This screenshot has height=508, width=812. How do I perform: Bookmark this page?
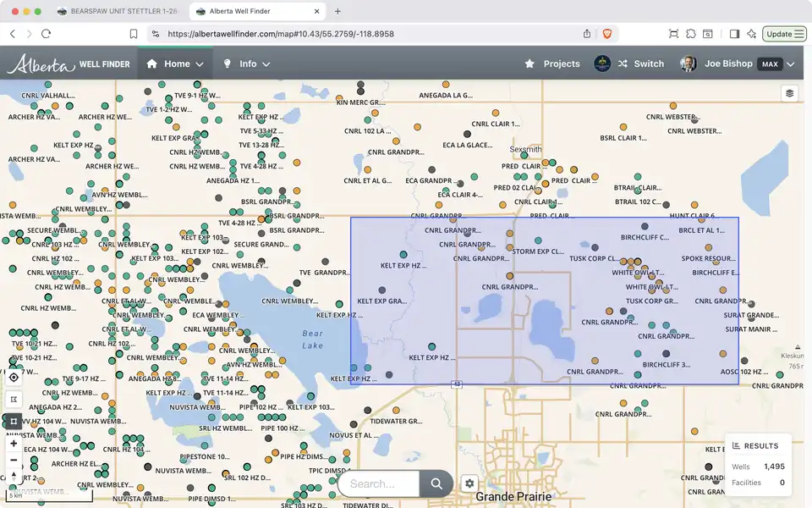pos(133,34)
